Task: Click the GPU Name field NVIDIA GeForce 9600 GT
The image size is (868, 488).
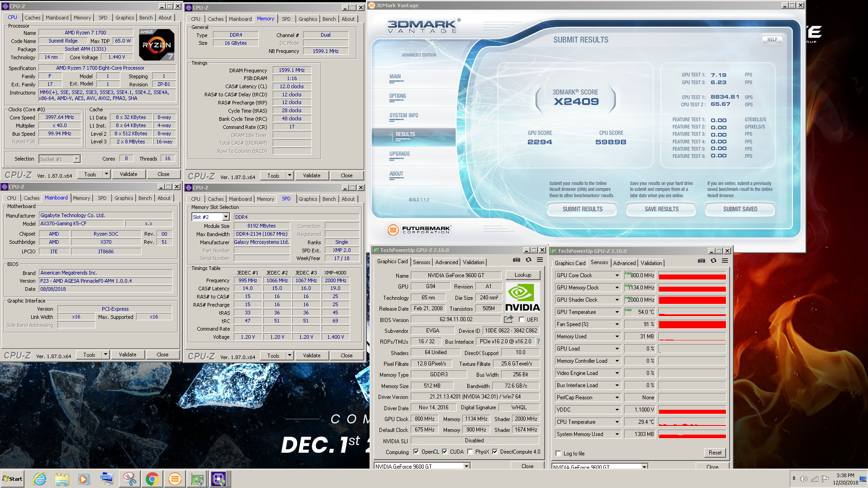Action: click(x=456, y=275)
